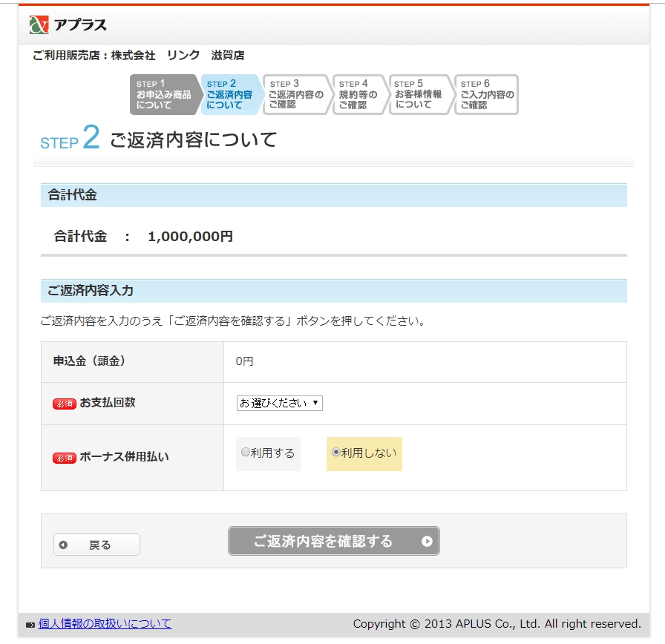Select 利用する radio button for bonus payment
This screenshot has height=644, width=665.
pos(246,452)
